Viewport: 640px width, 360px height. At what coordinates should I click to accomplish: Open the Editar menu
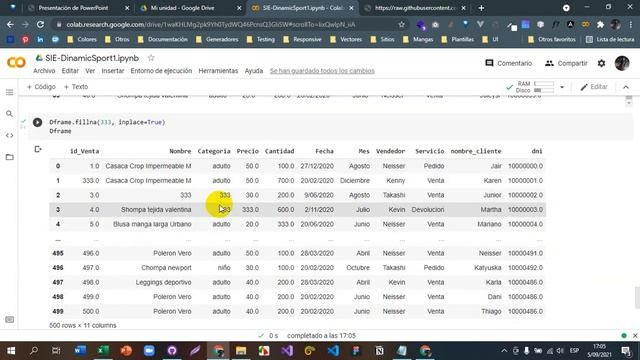coord(70,71)
